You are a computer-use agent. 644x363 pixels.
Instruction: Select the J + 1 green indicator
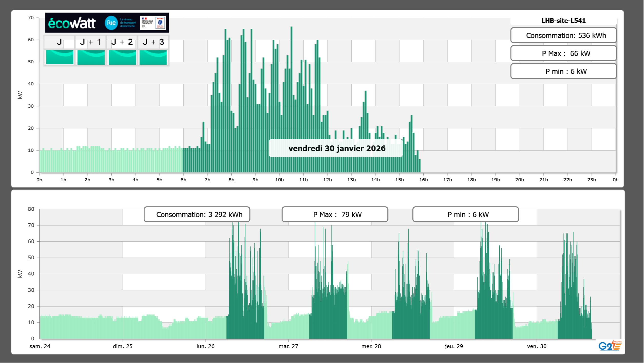[91, 57]
